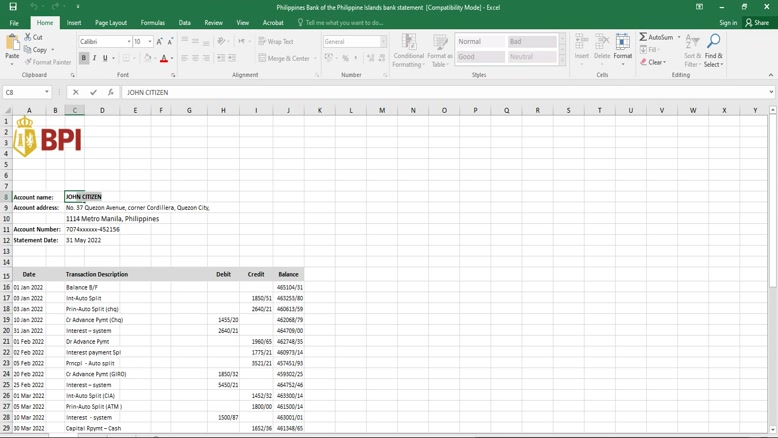This screenshot has height=438, width=778.
Task: Click the Format cells icon
Action: (622, 47)
